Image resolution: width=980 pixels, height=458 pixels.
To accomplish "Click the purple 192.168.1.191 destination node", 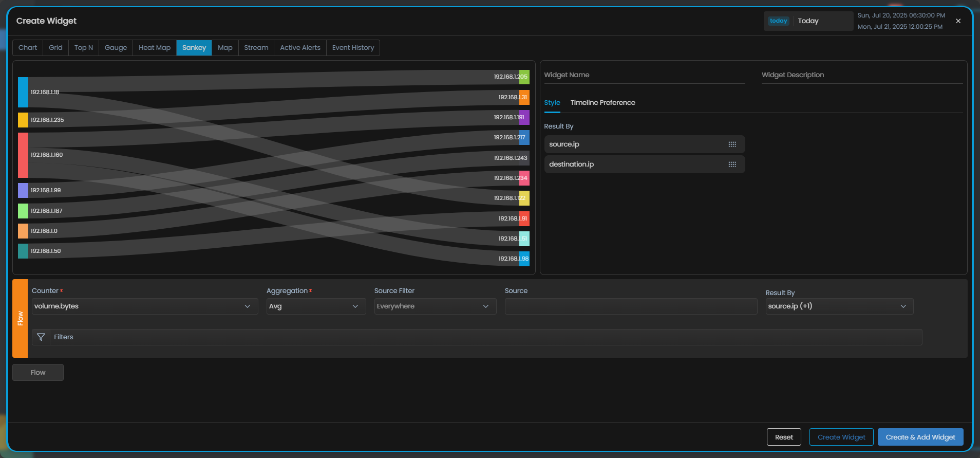I will pos(524,117).
